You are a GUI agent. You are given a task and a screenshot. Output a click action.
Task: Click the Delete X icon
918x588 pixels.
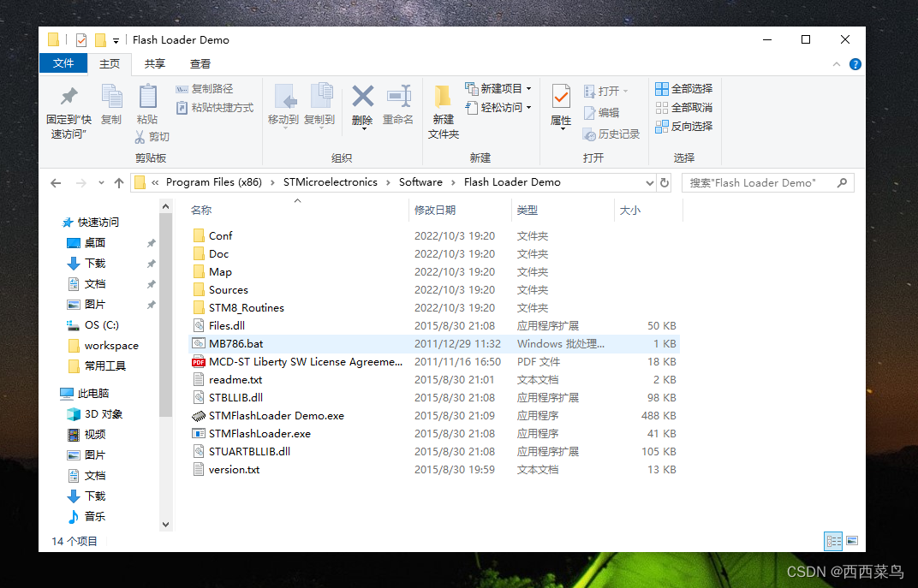362,97
